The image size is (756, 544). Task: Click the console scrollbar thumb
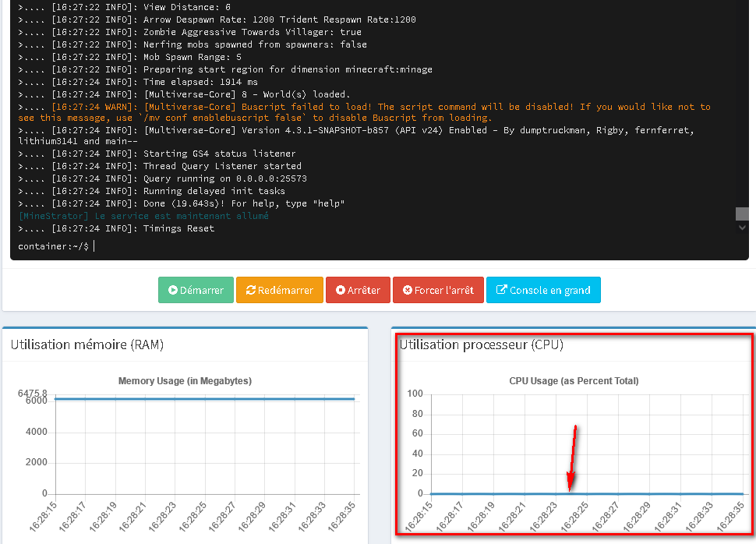click(x=741, y=213)
